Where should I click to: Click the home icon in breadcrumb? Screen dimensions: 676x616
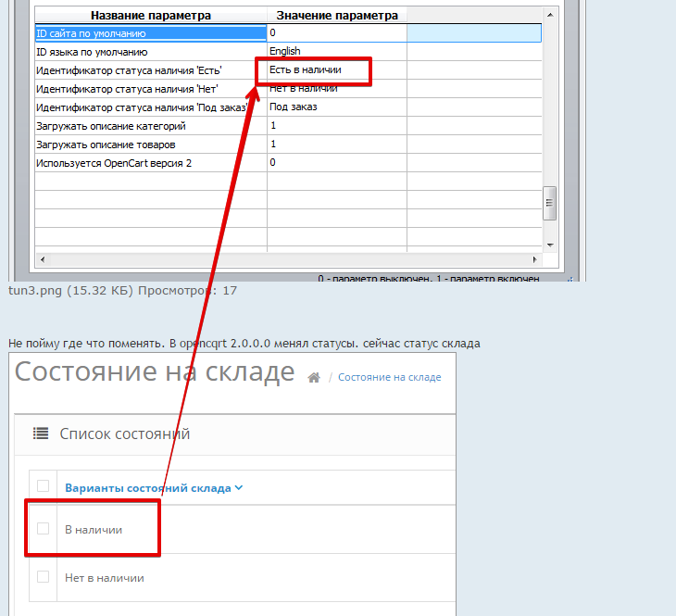click(x=313, y=377)
